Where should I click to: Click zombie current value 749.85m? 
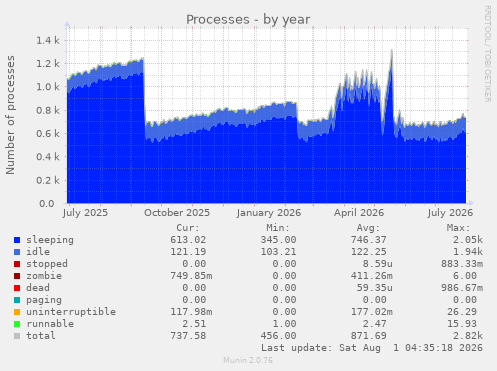tap(191, 276)
